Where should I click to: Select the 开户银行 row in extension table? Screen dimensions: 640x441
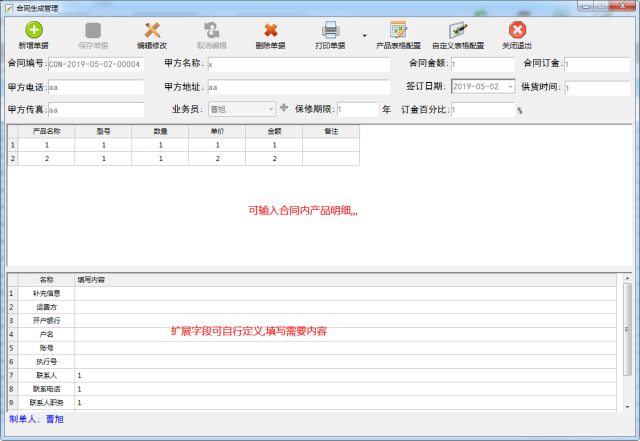46,320
